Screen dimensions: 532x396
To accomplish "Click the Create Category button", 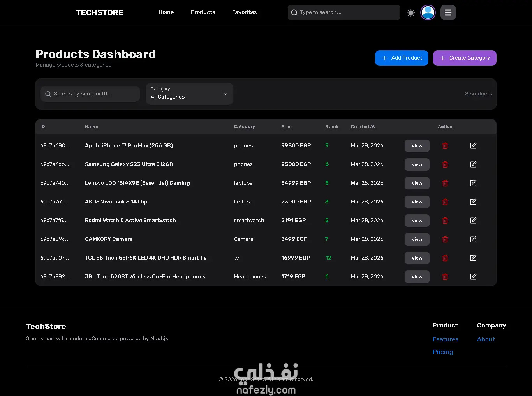I will (465, 58).
